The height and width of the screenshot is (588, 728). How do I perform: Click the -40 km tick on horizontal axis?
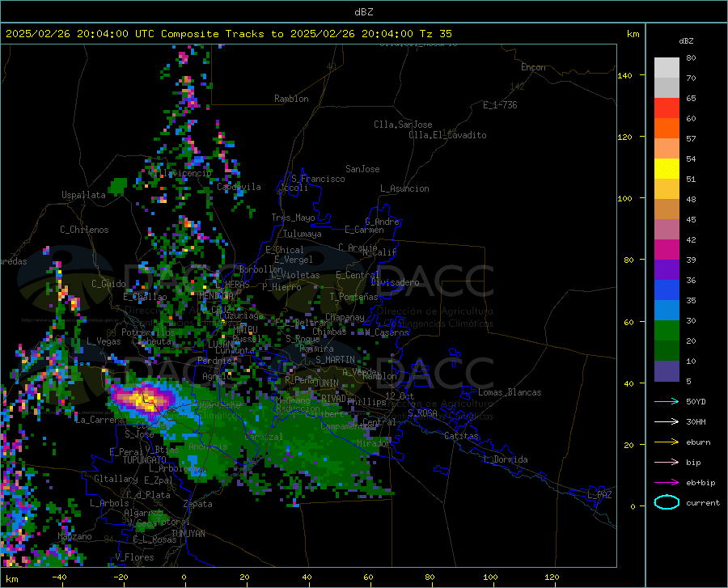(59, 577)
